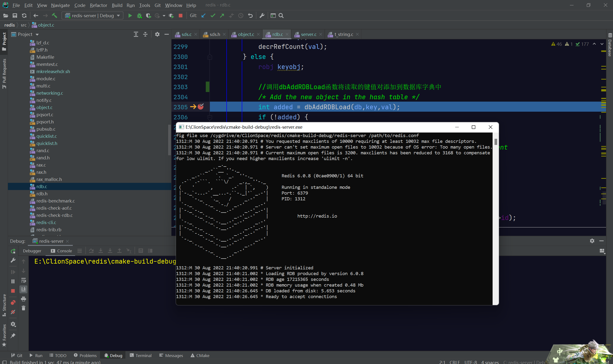Clear console with the trash icon
This screenshot has width=613, height=364.
[x=24, y=308]
